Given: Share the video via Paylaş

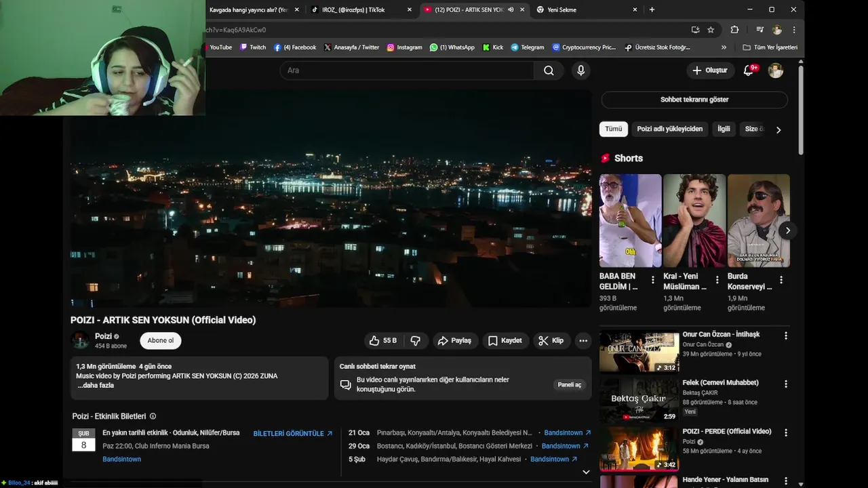Looking at the screenshot, I should click(x=454, y=341).
